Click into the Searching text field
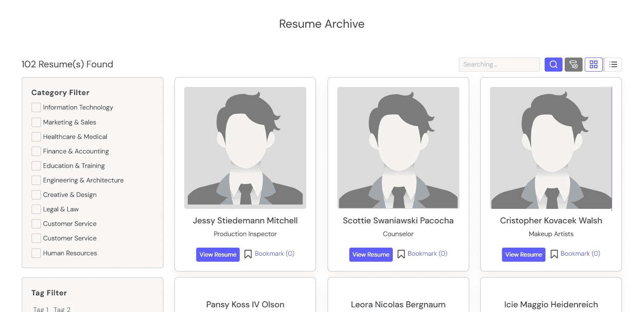This screenshot has width=644, height=312. tap(499, 64)
